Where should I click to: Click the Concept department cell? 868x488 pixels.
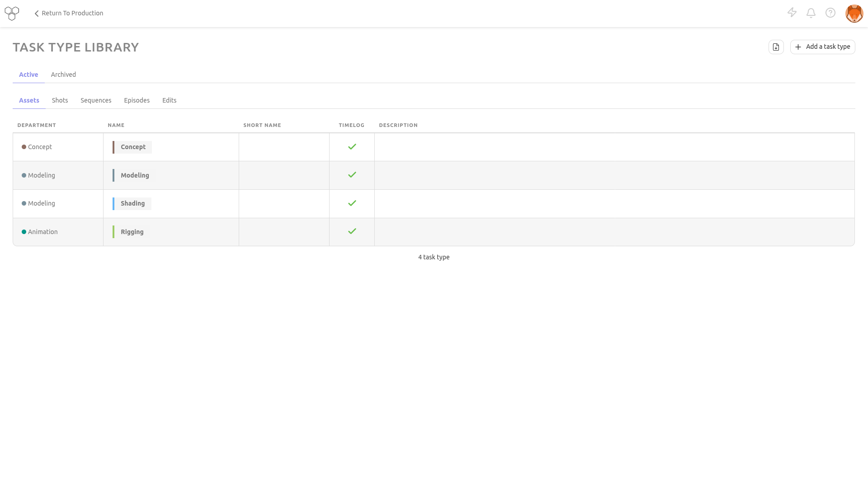click(x=58, y=147)
